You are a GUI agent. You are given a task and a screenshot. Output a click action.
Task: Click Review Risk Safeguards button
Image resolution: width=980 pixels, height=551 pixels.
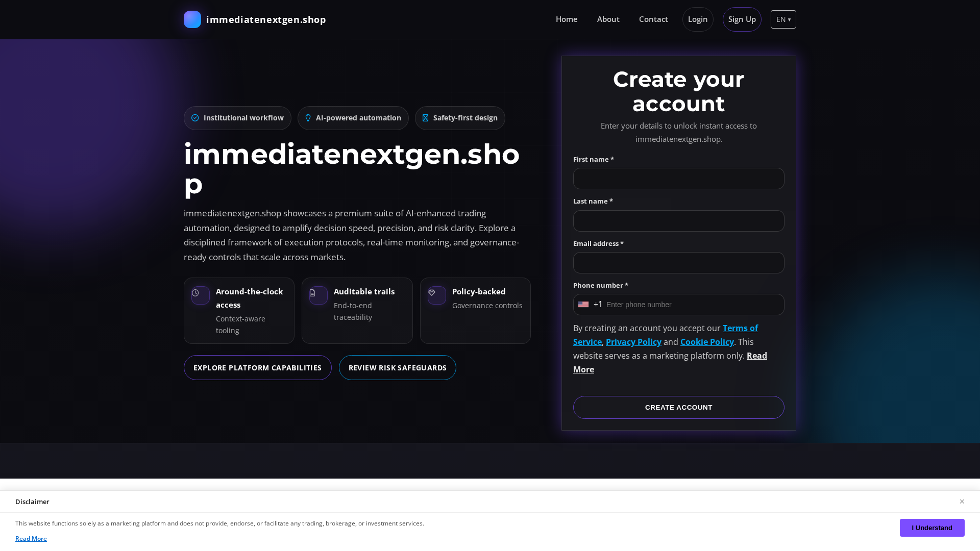click(x=398, y=368)
